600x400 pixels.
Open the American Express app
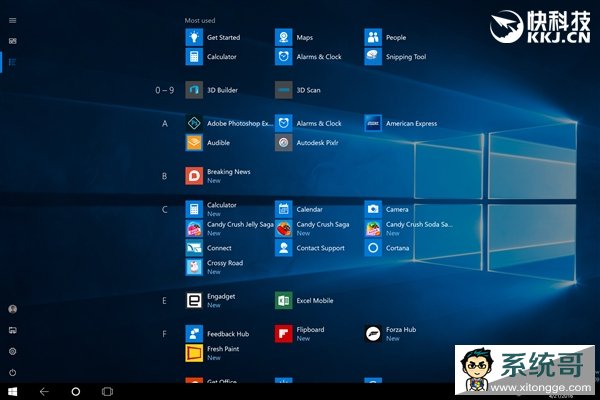373,123
